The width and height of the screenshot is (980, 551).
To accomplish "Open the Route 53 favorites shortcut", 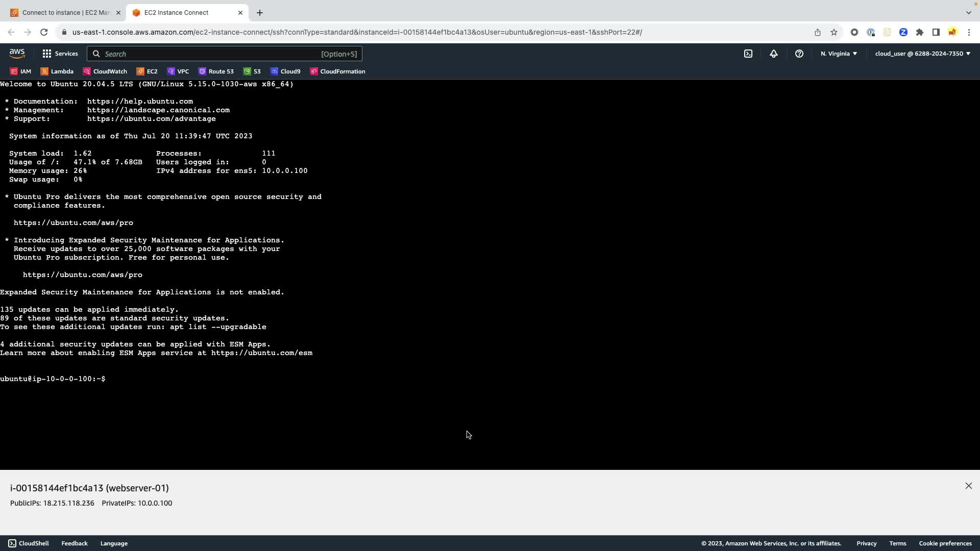I will point(216,71).
